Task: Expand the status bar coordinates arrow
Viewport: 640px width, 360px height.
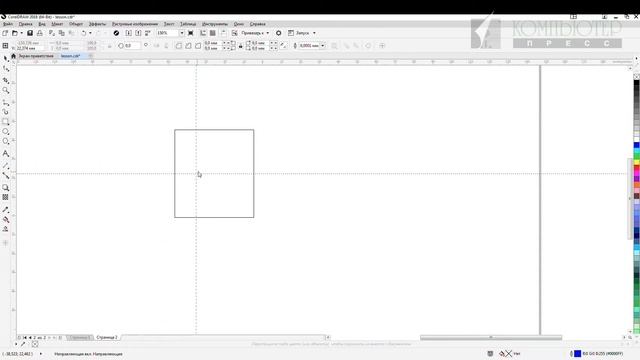Action: [40, 354]
